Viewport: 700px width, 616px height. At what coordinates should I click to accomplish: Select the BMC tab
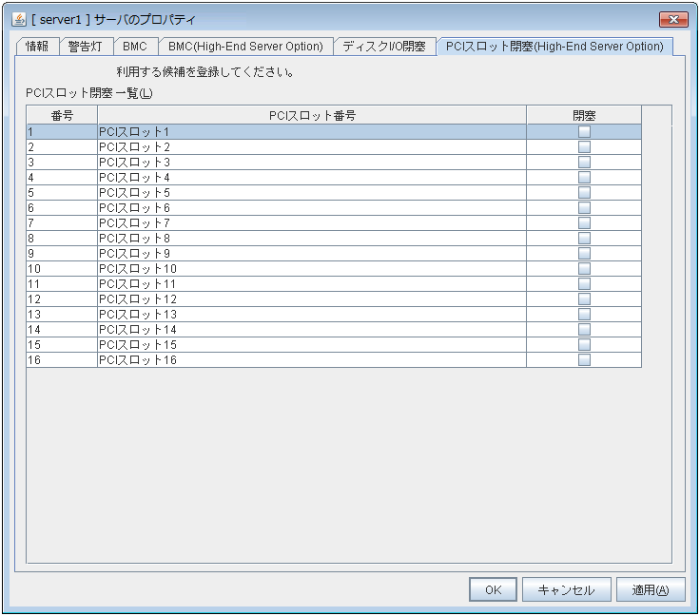click(134, 47)
